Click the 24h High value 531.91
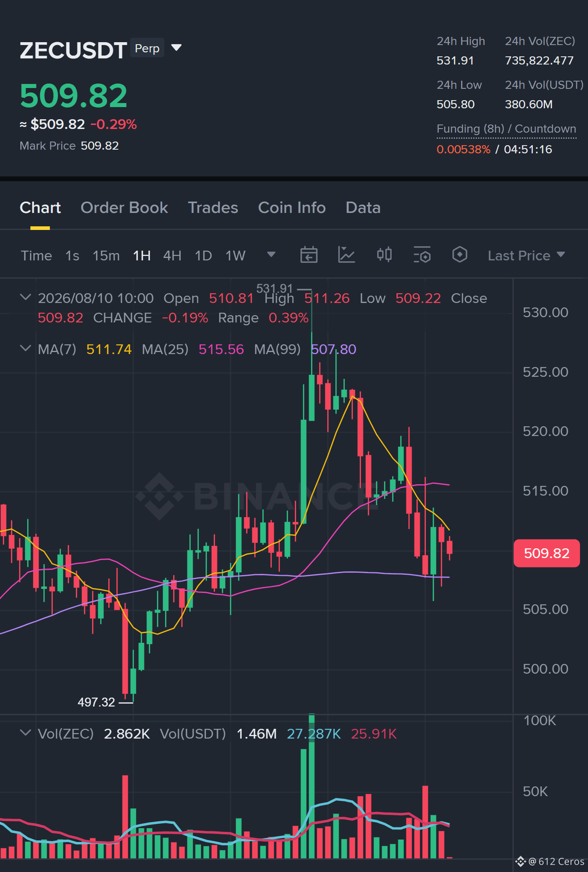 (x=455, y=61)
